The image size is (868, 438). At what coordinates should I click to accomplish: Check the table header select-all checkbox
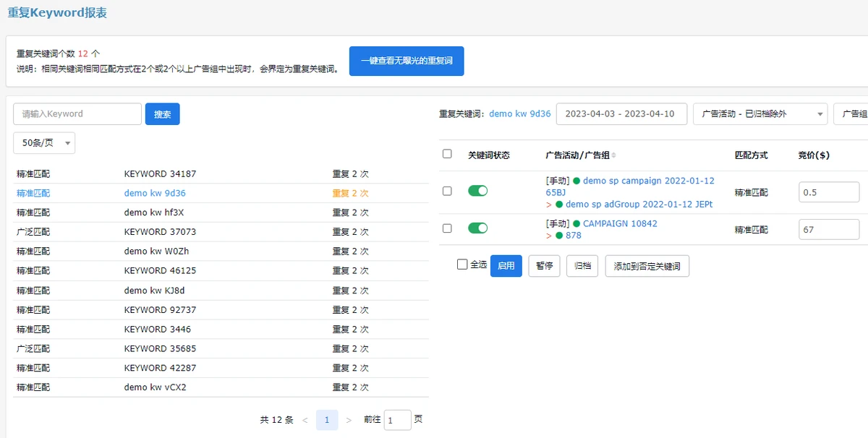447,154
